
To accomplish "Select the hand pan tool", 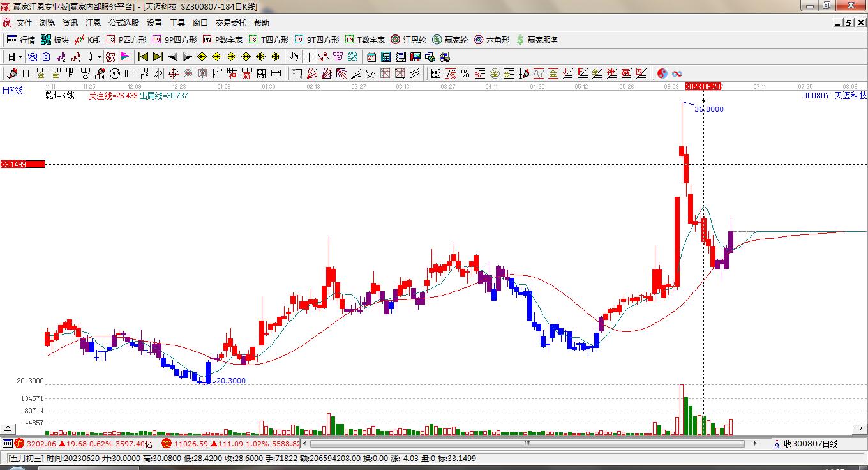I will 294,57.
